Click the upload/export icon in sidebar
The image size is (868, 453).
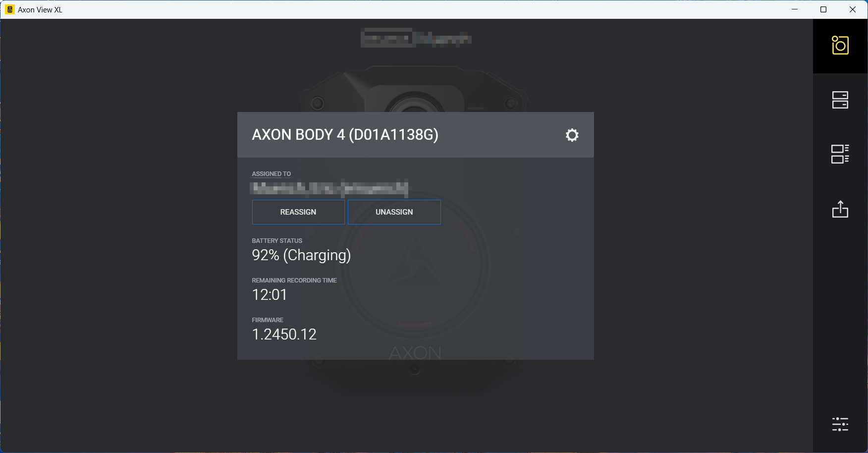click(840, 209)
